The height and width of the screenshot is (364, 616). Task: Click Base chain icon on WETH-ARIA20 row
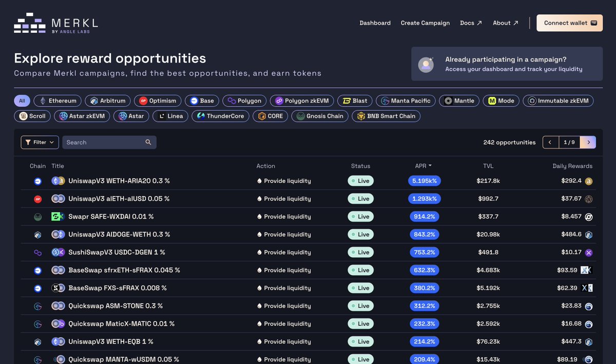tap(37, 181)
